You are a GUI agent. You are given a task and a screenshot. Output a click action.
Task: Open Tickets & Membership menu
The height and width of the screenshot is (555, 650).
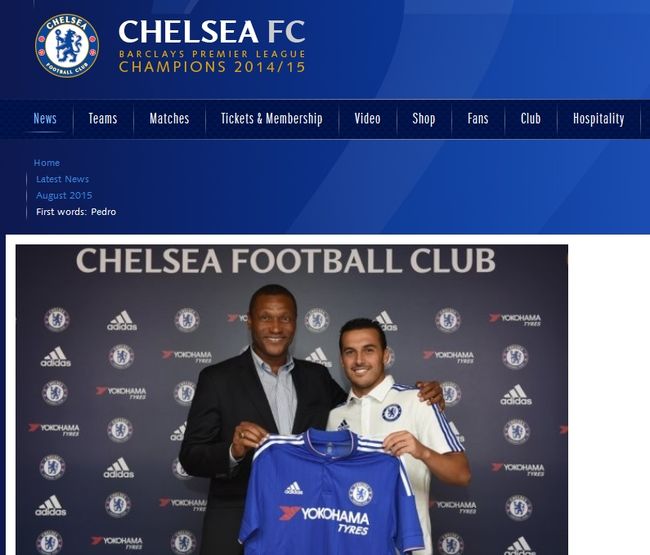pos(272,119)
